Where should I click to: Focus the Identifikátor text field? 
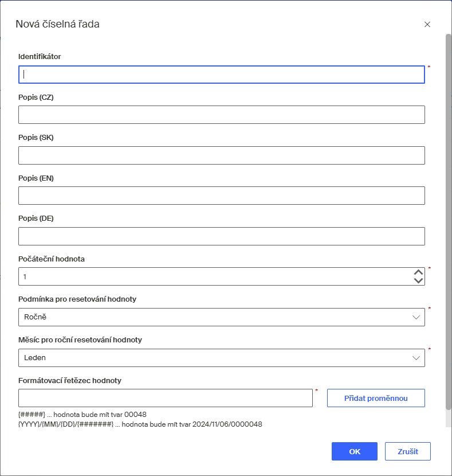point(221,75)
